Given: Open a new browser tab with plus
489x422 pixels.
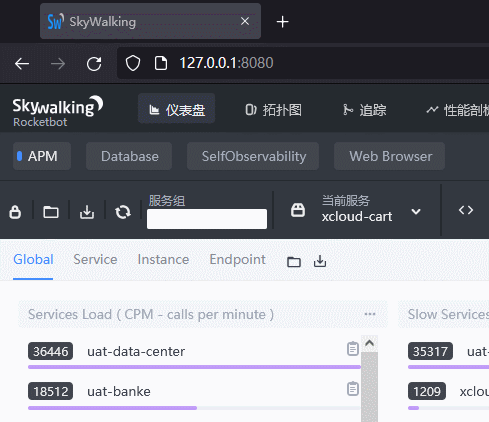Looking at the screenshot, I should pos(282,22).
